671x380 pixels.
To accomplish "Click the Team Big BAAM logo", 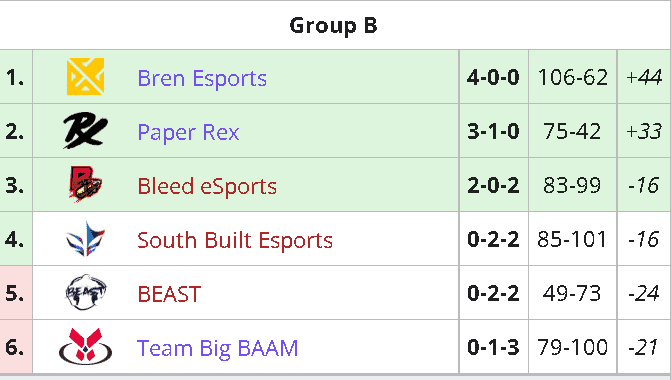I will [85, 347].
